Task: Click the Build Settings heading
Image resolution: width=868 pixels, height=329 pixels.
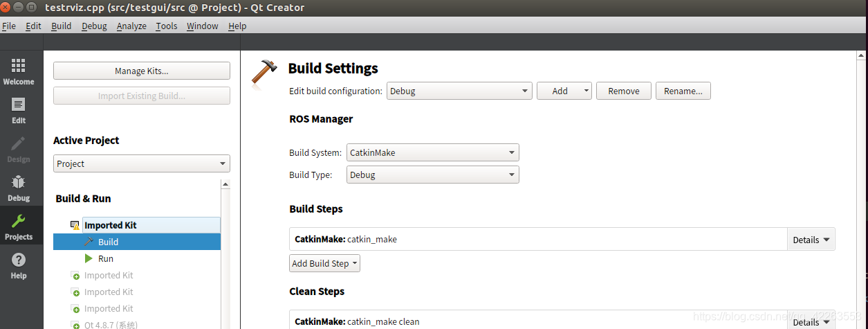Action: pyautogui.click(x=333, y=68)
